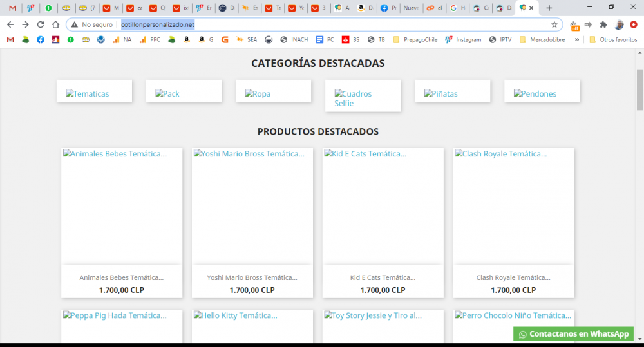
Task: Click the gray Kid E Cats product title above price
Action: tap(383, 277)
